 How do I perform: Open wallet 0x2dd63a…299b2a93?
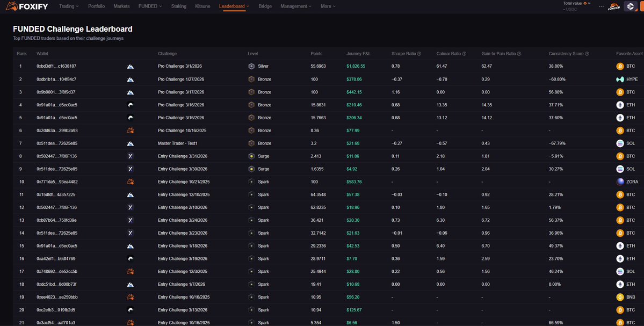point(57,131)
